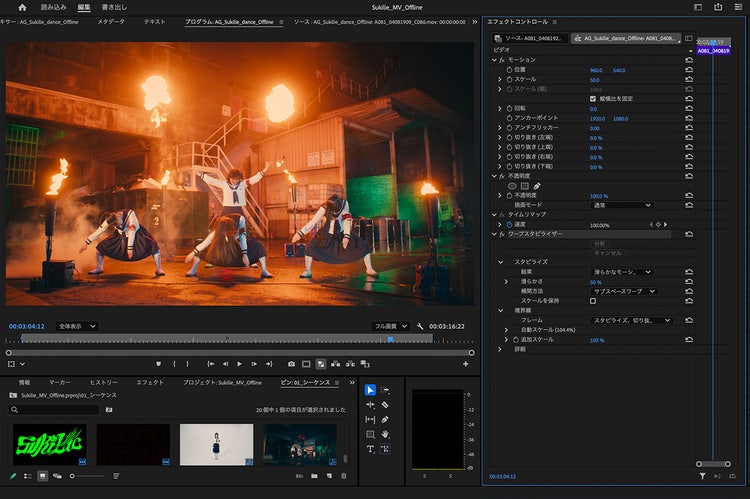Click the ellipse mask icon under 不透明度

tap(512, 186)
